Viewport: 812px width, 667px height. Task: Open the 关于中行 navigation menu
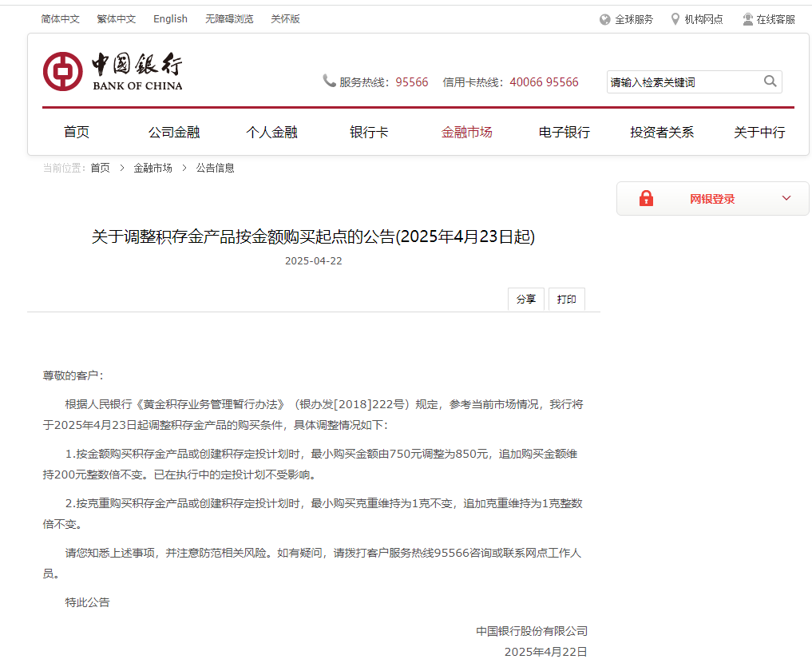point(759,132)
